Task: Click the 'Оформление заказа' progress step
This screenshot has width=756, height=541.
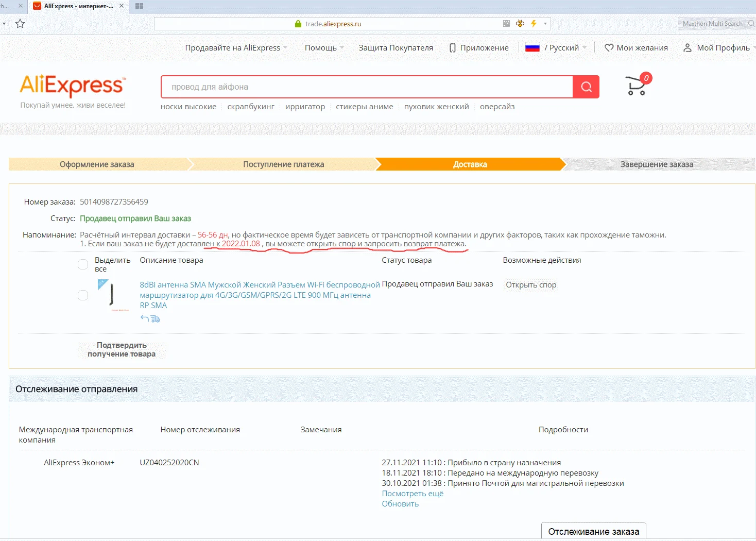Action: 97,164
